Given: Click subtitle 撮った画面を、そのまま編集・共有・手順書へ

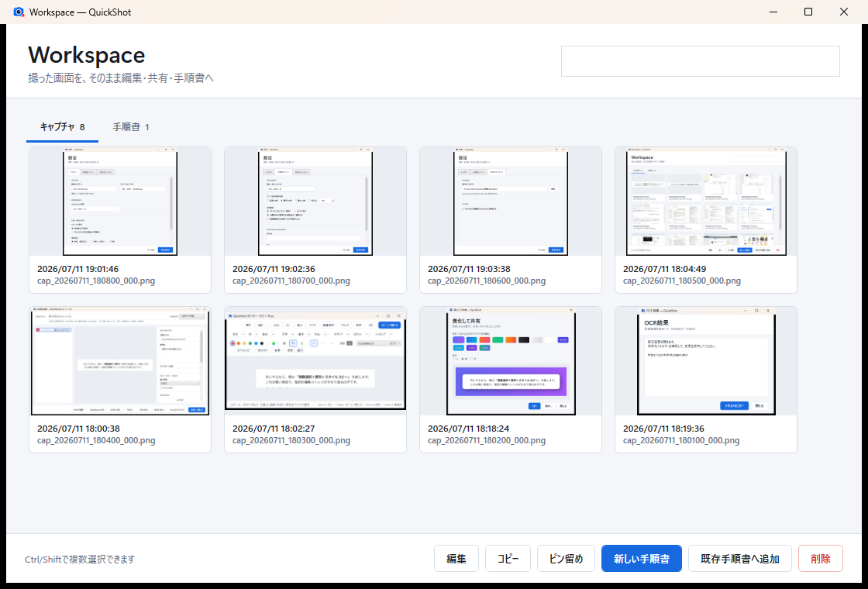Looking at the screenshot, I should 121,78.
